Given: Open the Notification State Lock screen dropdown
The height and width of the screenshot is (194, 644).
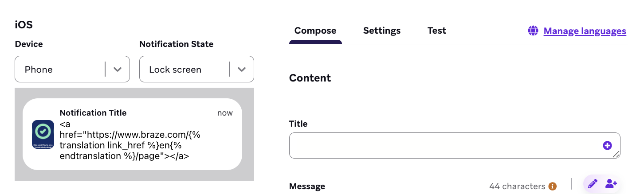Looking at the screenshot, I should tap(184, 69).
